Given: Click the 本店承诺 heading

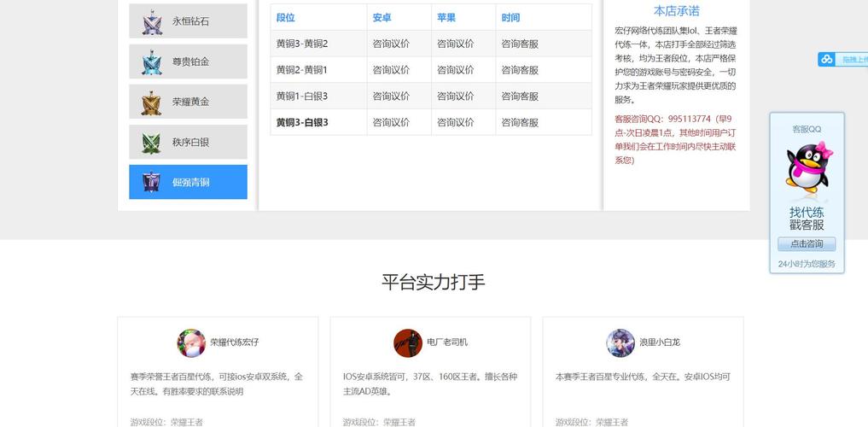Looking at the screenshot, I should click(677, 11).
